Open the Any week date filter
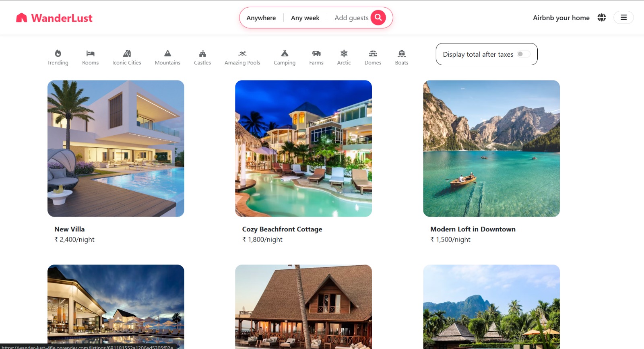This screenshot has height=349, width=644. click(x=305, y=18)
